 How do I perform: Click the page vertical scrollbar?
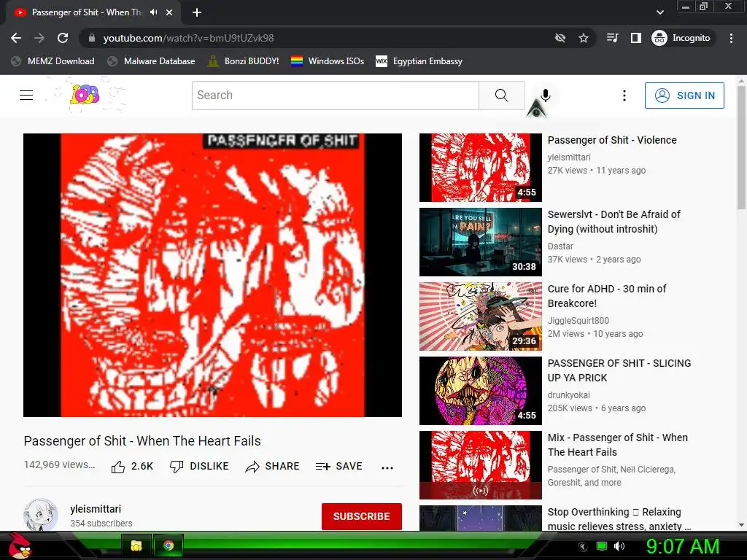[741, 147]
